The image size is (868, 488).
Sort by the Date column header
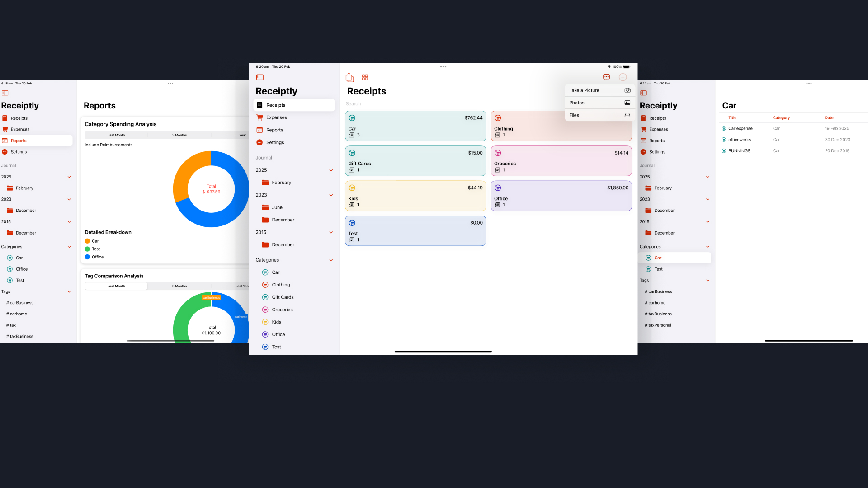[829, 118]
